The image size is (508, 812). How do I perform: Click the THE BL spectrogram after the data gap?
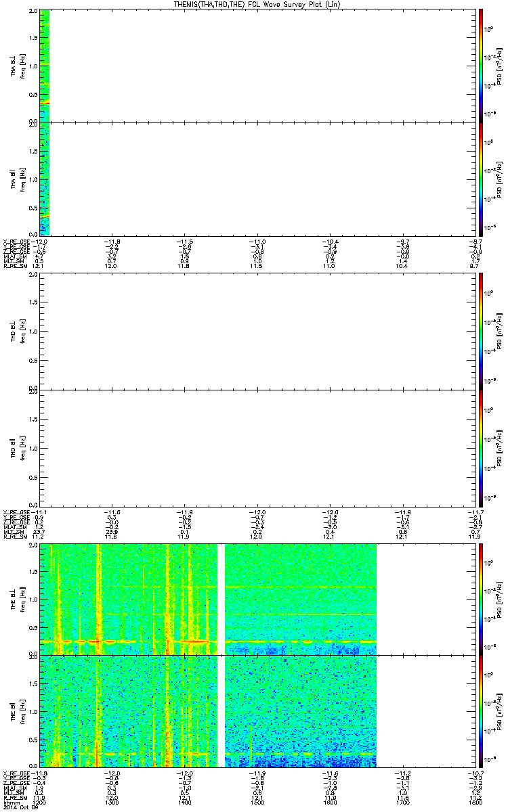click(x=300, y=598)
